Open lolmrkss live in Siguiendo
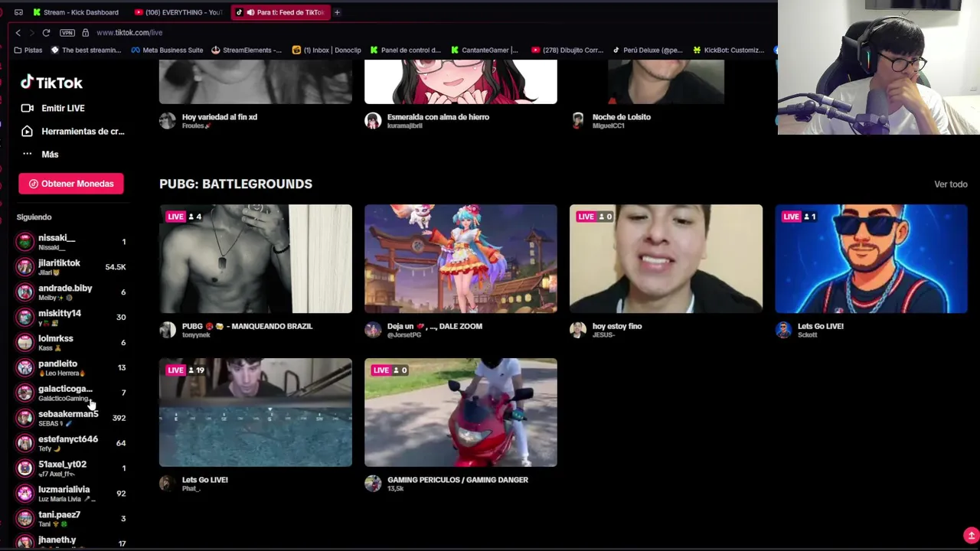Screen dimensions: 980x551 (x=71, y=343)
